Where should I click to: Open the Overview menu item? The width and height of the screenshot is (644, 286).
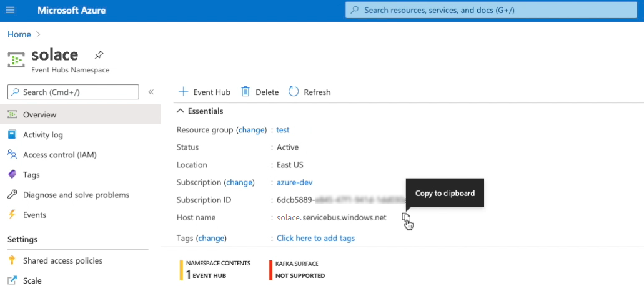pyautogui.click(x=39, y=115)
